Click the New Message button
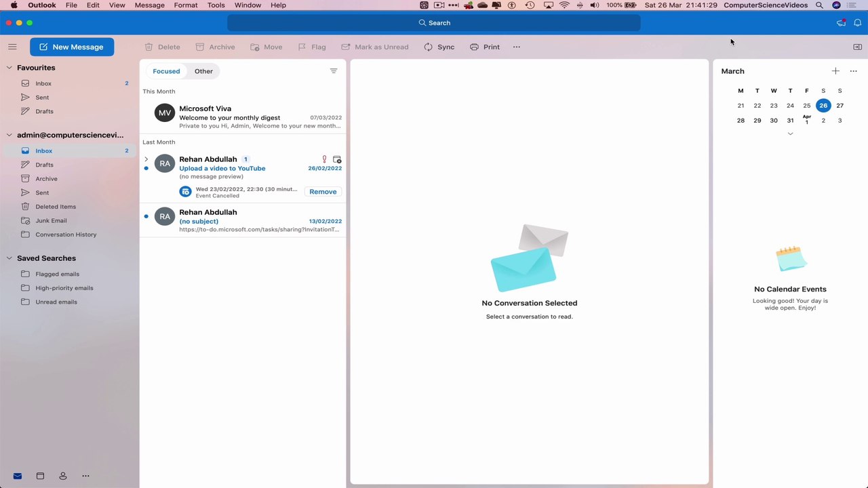Screen dimensions: 868x488 click(x=72, y=47)
